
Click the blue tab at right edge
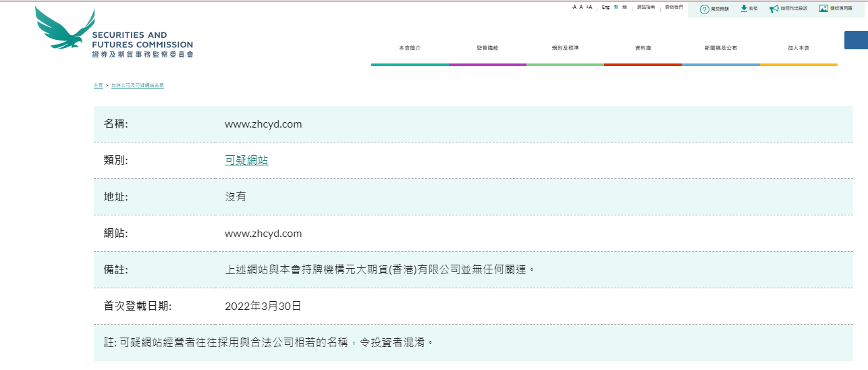[x=856, y=40]
